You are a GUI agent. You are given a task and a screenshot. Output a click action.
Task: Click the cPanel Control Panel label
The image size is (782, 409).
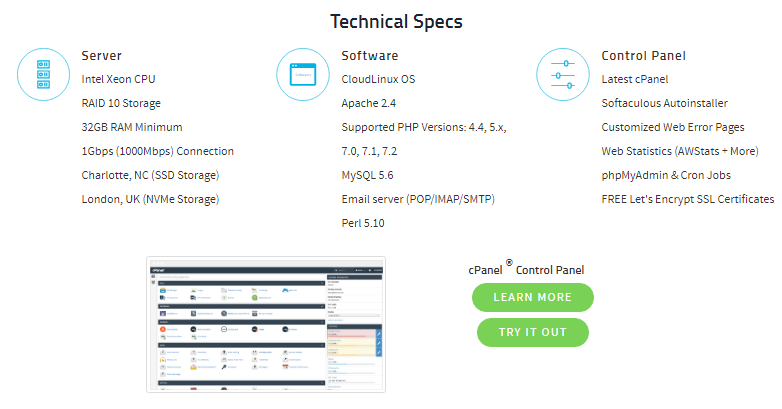526,269
